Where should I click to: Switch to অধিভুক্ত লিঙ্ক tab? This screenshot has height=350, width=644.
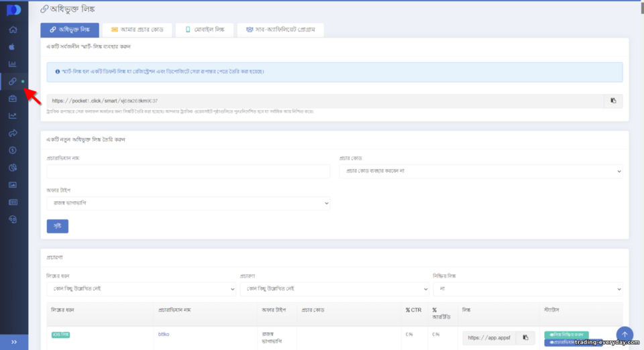(x=70, y=30)
